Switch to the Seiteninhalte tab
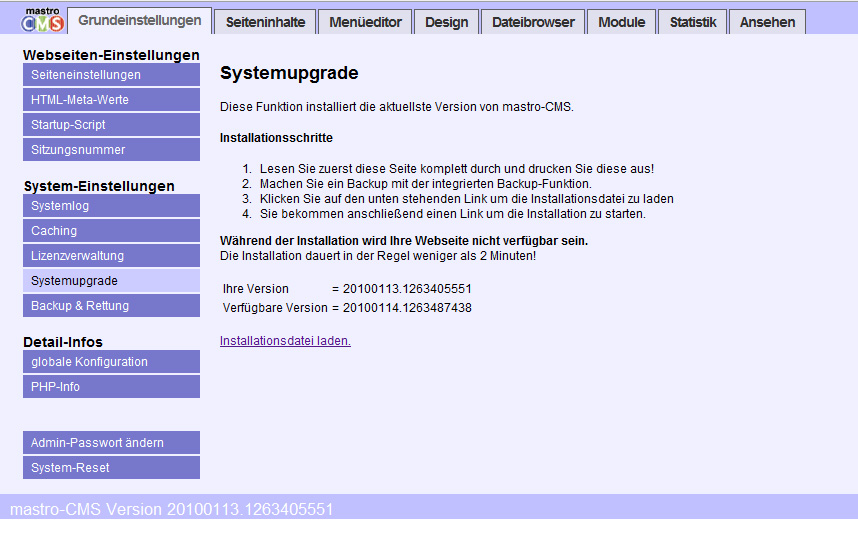 click(x=265, y=22)
